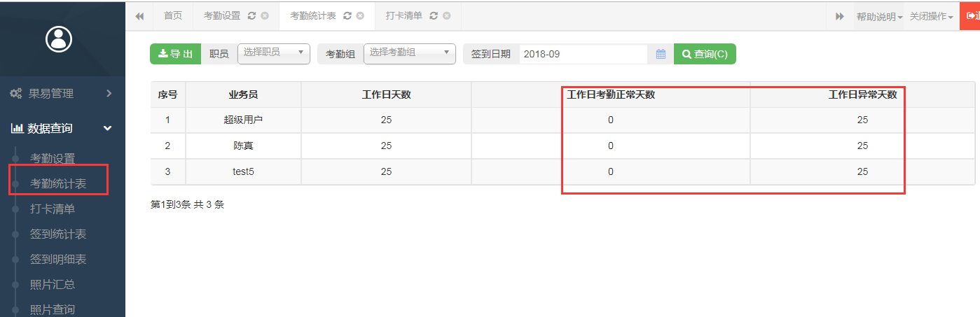Click the user avatar icon in sidebar

[x=60, y=39]
